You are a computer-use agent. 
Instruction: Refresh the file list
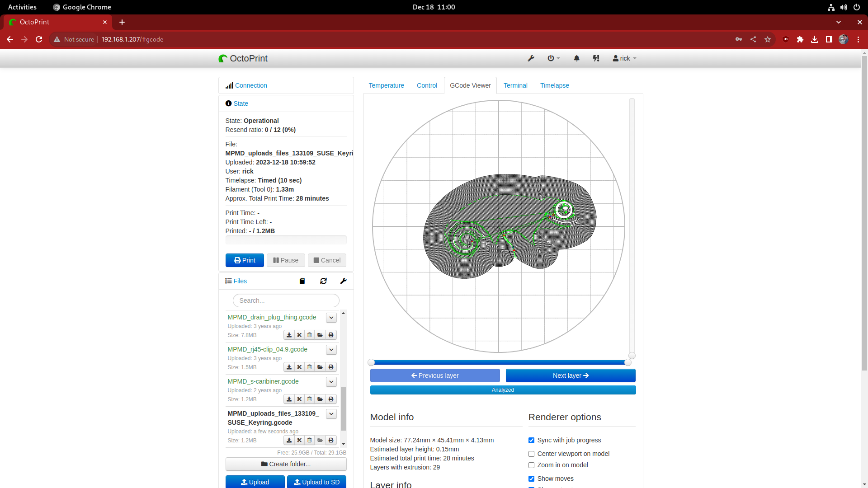(324, 281)
